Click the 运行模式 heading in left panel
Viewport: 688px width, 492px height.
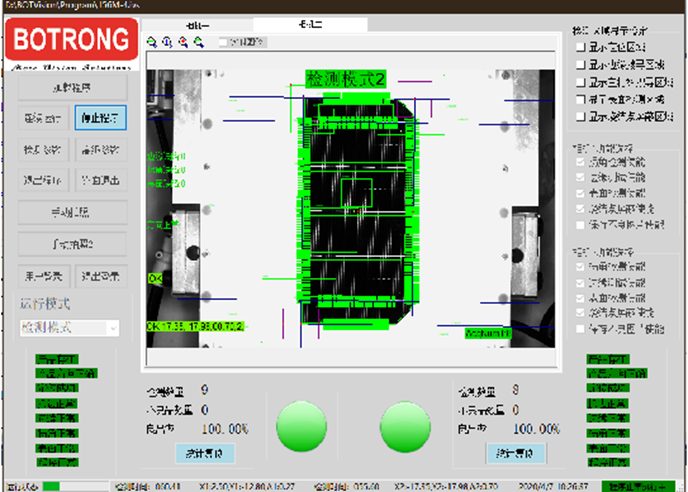pos(45,304)
